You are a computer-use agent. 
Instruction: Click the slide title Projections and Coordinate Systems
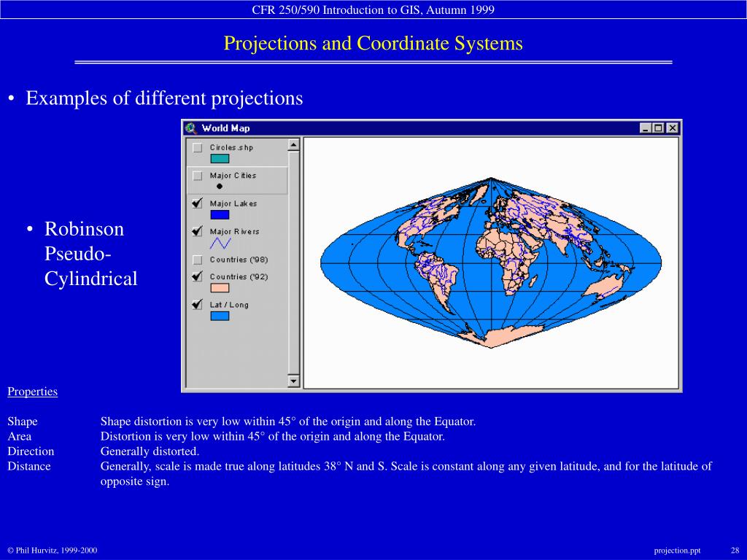click(373, 43)
